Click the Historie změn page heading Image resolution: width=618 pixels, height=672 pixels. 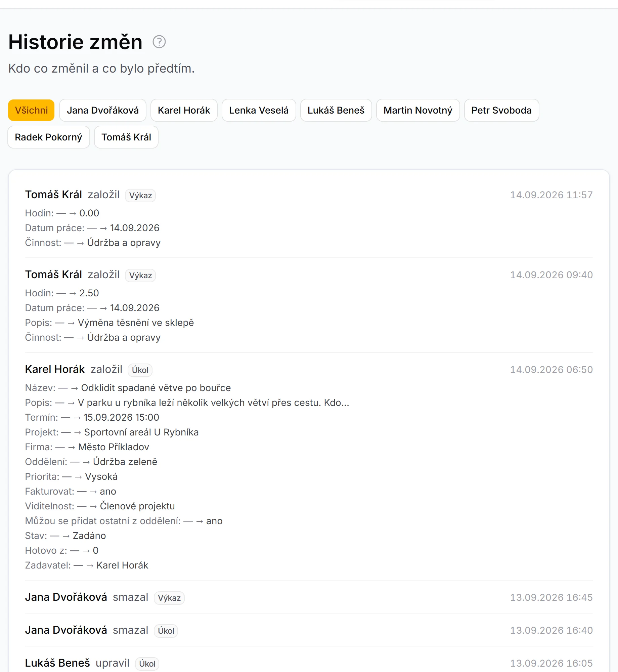[76, 42]
